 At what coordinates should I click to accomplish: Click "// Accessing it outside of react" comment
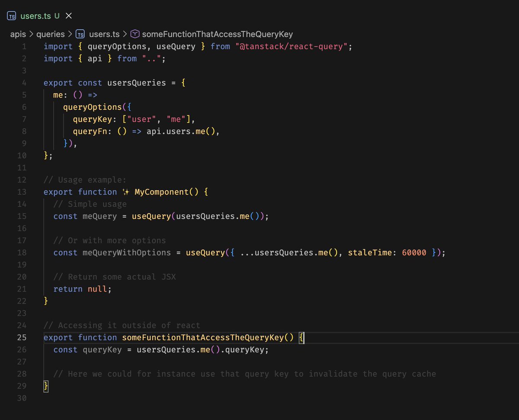coord(122,325)
